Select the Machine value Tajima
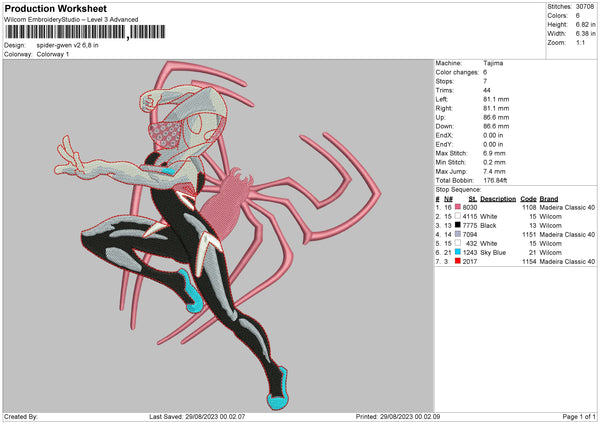600x424 pixels. [493, 63]
